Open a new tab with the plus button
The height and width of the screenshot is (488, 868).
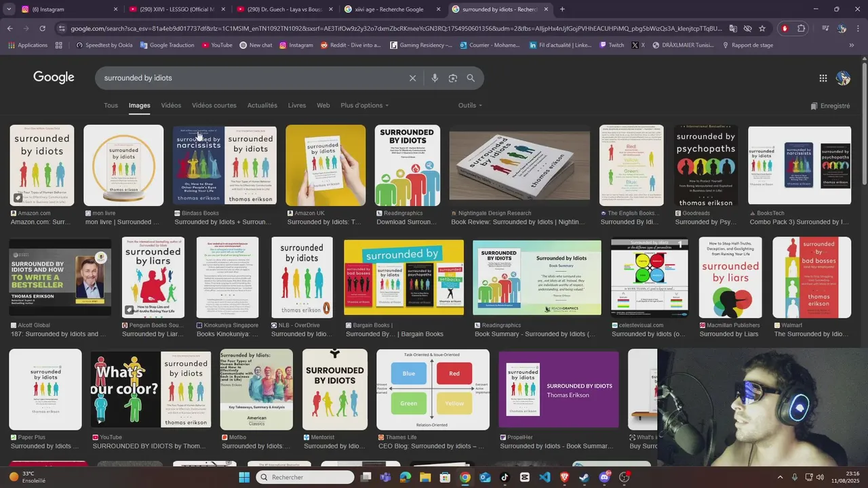(x=562, y=9)
